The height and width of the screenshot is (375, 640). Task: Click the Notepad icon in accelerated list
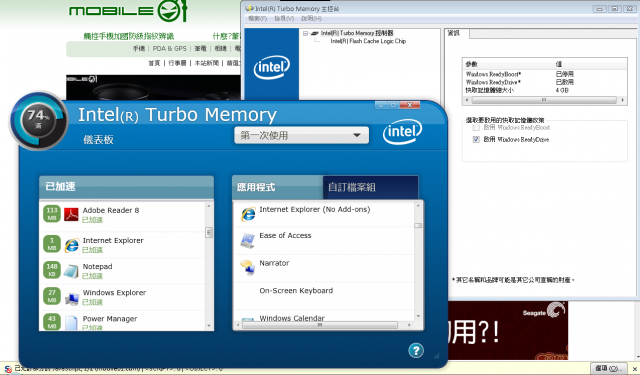click(x=71, y=271)
